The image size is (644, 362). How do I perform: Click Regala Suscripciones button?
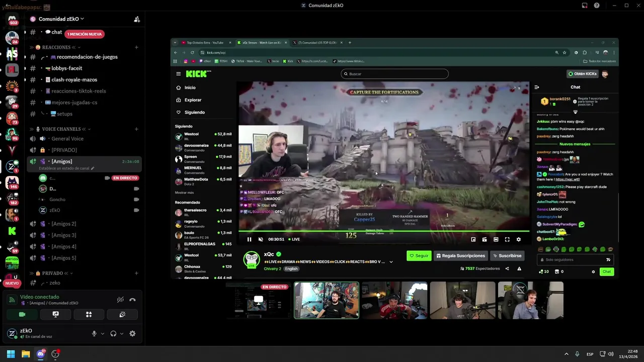click(461, 255)
